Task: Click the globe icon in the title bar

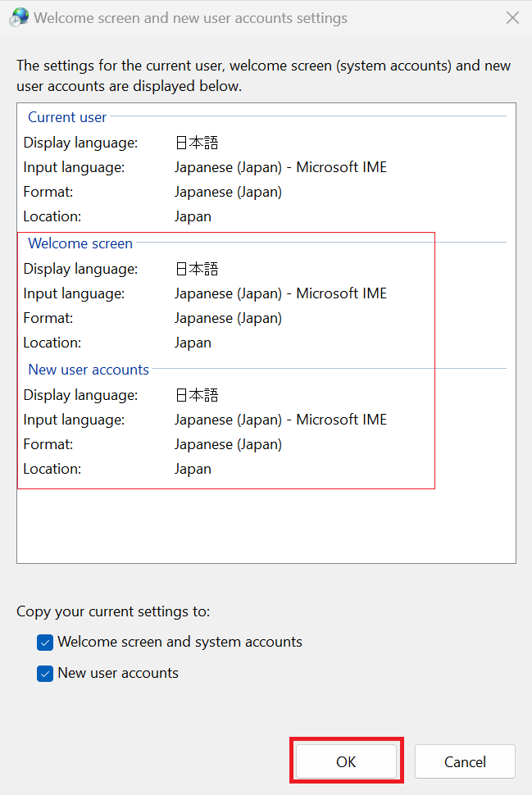Action: pyautogui.click(x=18, y=16)
